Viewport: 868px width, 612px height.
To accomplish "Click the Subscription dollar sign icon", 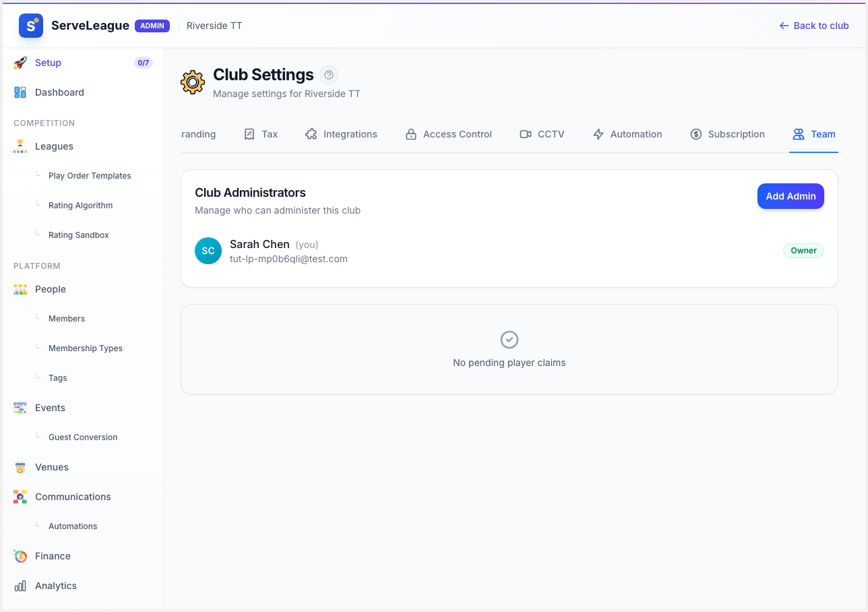I will click(696, 134).
